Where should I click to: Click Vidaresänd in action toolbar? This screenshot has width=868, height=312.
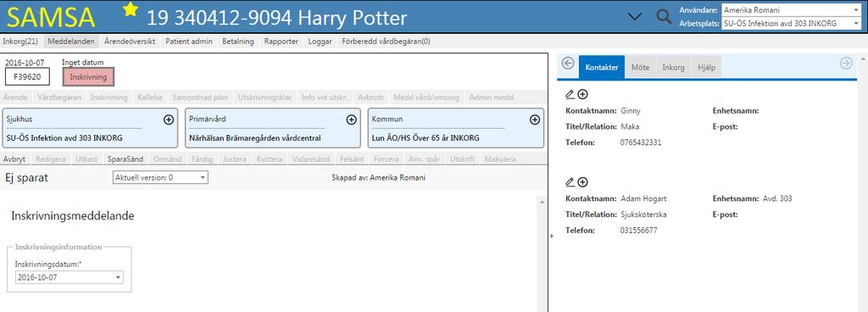311,159
